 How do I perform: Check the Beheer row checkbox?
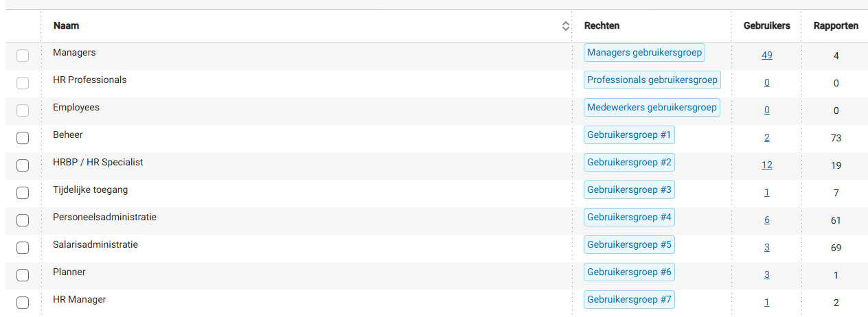click(23, 138)
